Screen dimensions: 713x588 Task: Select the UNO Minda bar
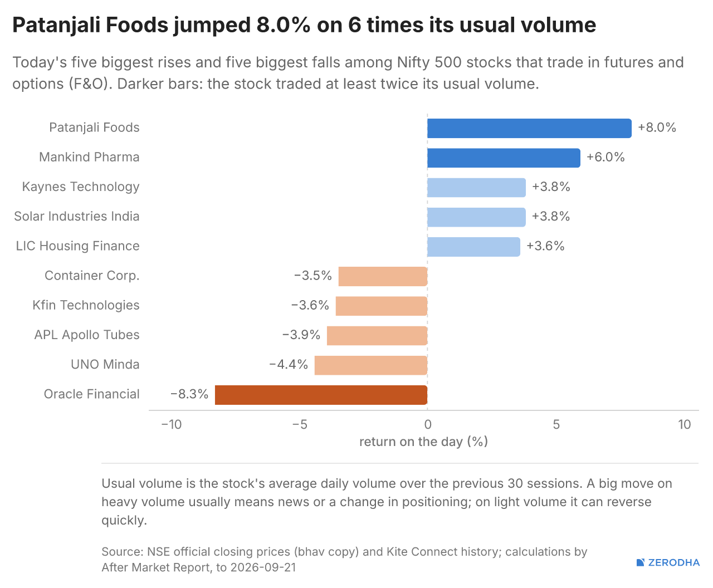tap(371, 365)
